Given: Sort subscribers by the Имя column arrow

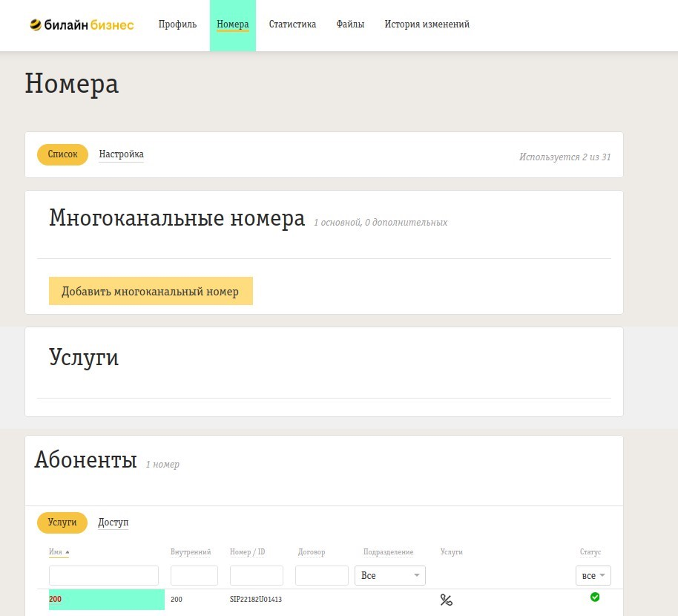Looking at the screenshot, I should [68, 552].
